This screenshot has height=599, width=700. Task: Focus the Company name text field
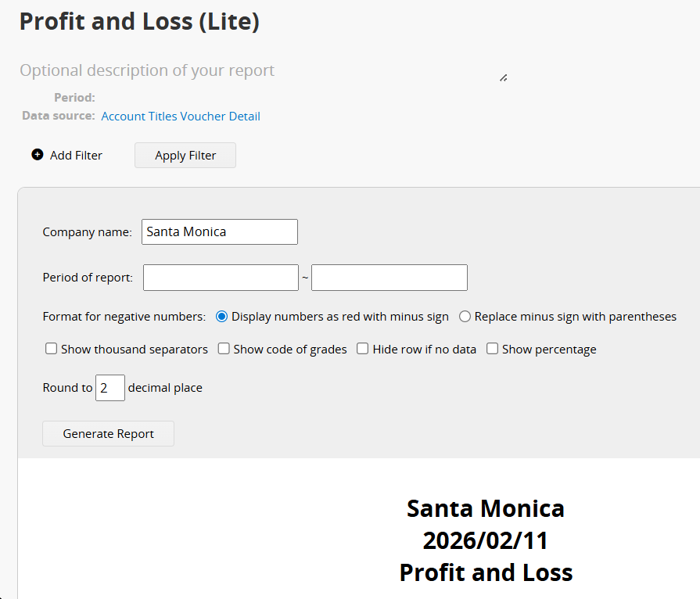tap(220, 232)
